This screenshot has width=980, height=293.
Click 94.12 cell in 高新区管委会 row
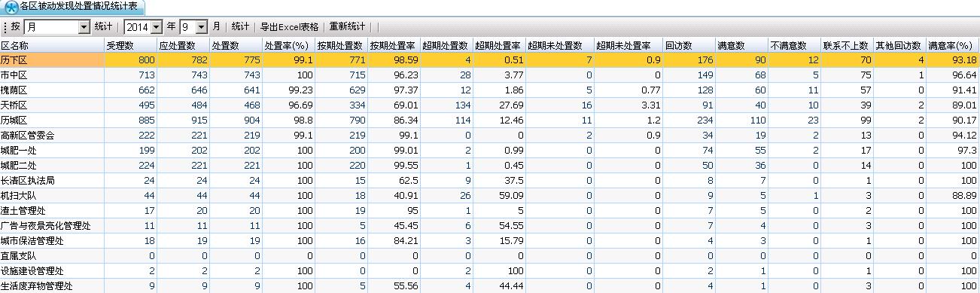coord(953,136)
